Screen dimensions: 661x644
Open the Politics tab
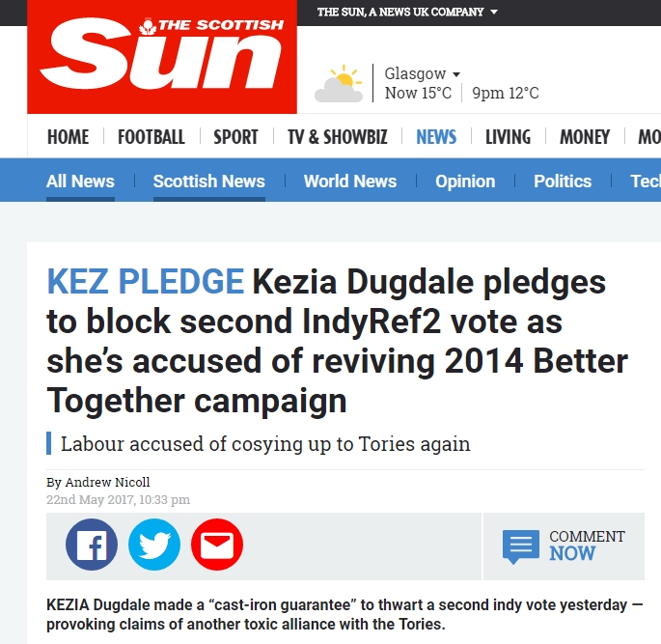pyautogui.click(x=563, y=182)
